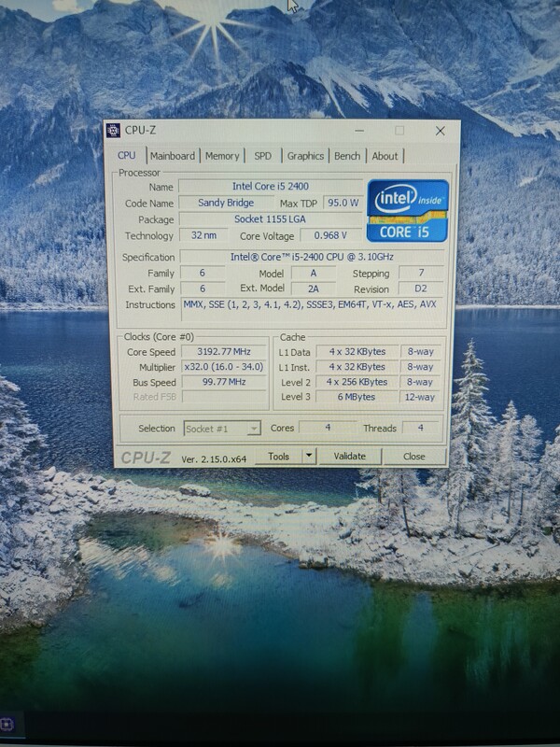
Task: Open the Memory tab
Action: pos(222,156)
